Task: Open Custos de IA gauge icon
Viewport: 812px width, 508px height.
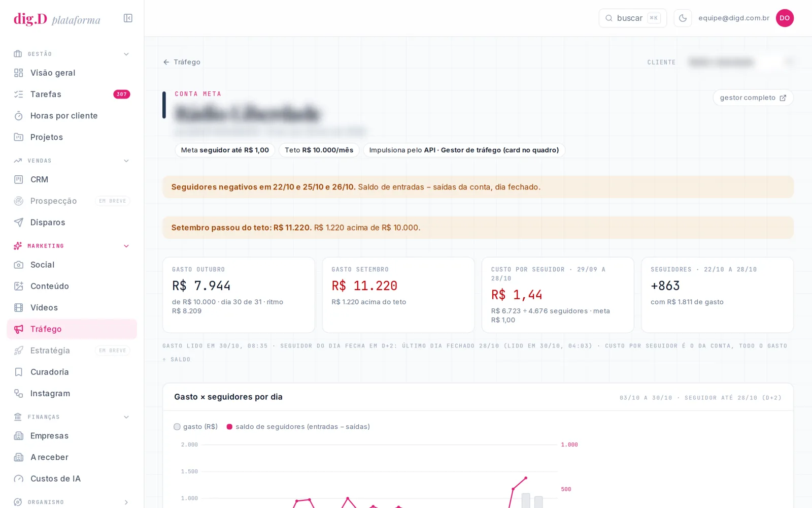Action: pyautogui.click(x=19, y=479)
